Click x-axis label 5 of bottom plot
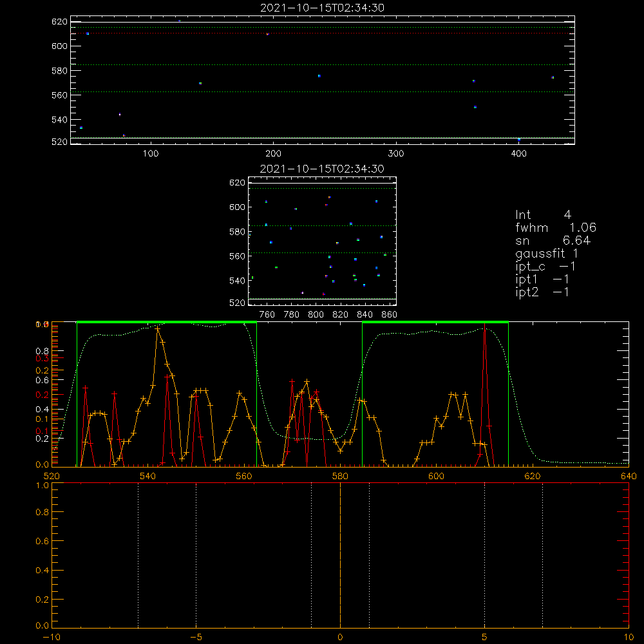 click(485, 638)
